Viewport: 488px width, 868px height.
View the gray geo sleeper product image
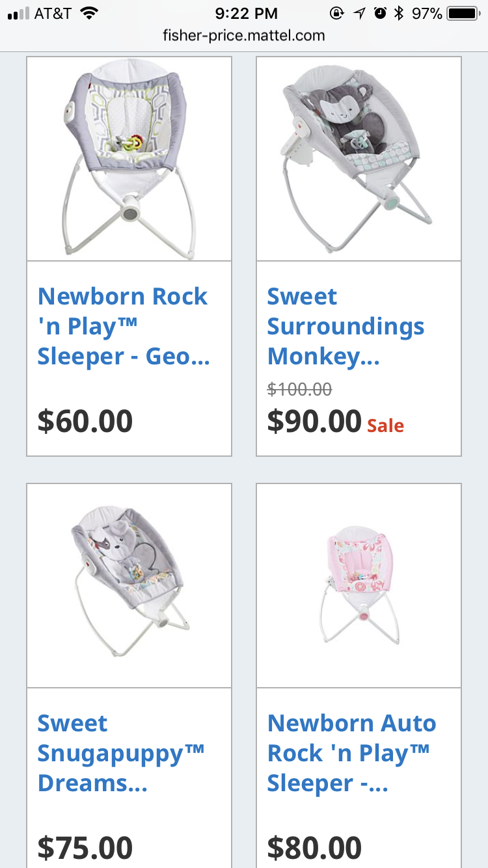pyautogui.click(x=129, y=159)
